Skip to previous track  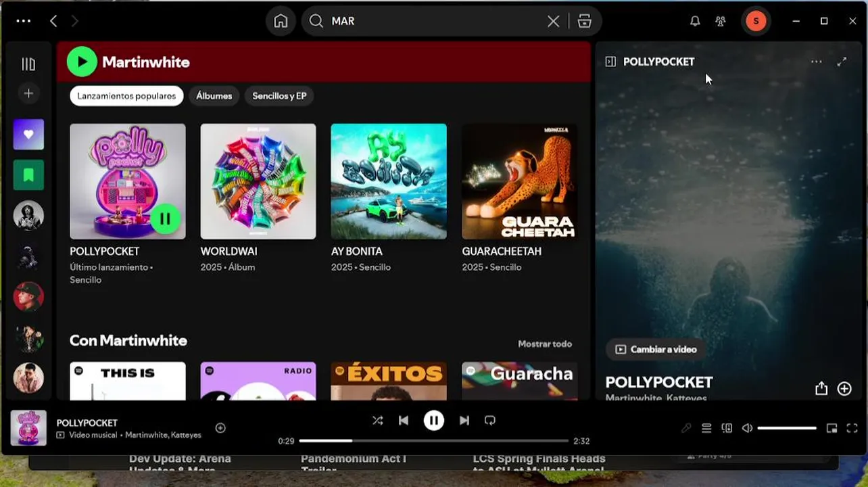404,421
